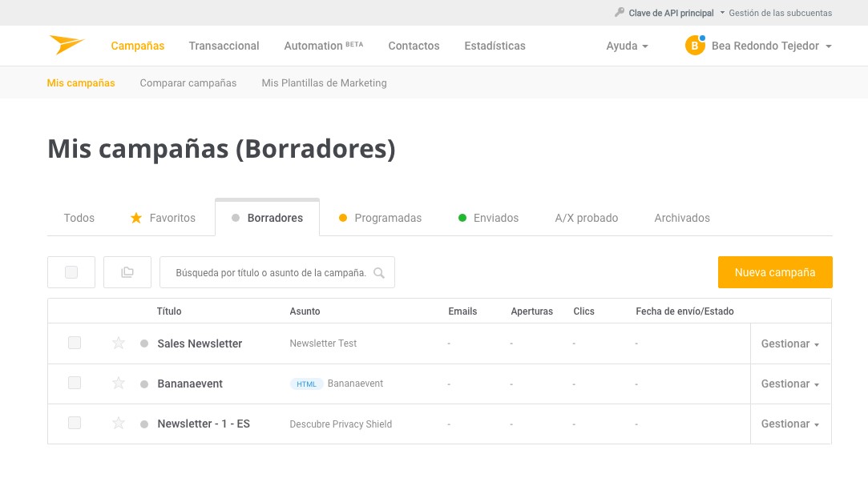The height and width of the screenshot is (486, 868).
Task: Expand the Ayuda help menu
Action: point(627,46)
